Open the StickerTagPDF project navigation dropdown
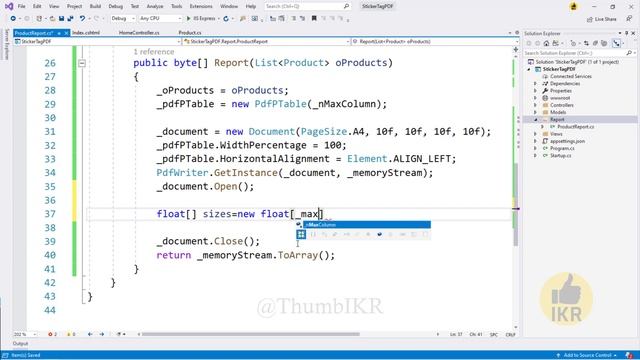Image resolution: width=640 pixels, height=360 pixels. pos(97,42)
